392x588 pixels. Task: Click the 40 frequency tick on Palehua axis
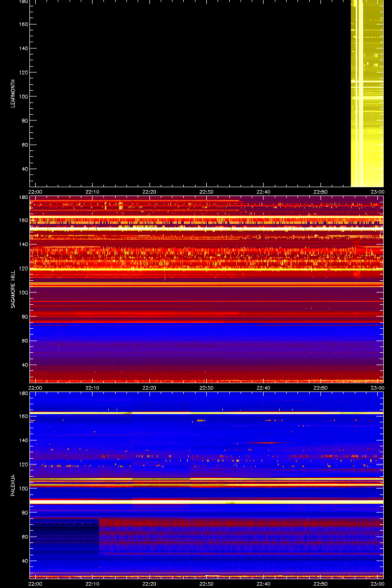click(25, 561)
